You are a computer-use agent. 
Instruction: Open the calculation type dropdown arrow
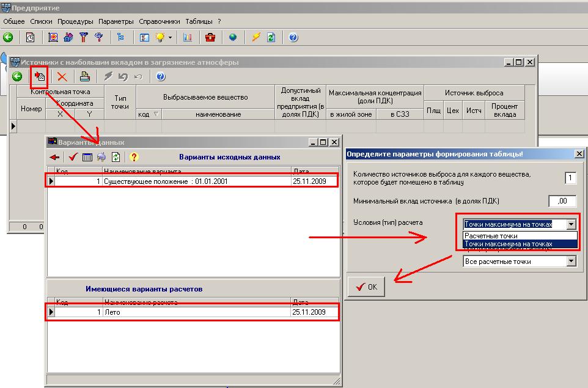[x=571, y=224]
